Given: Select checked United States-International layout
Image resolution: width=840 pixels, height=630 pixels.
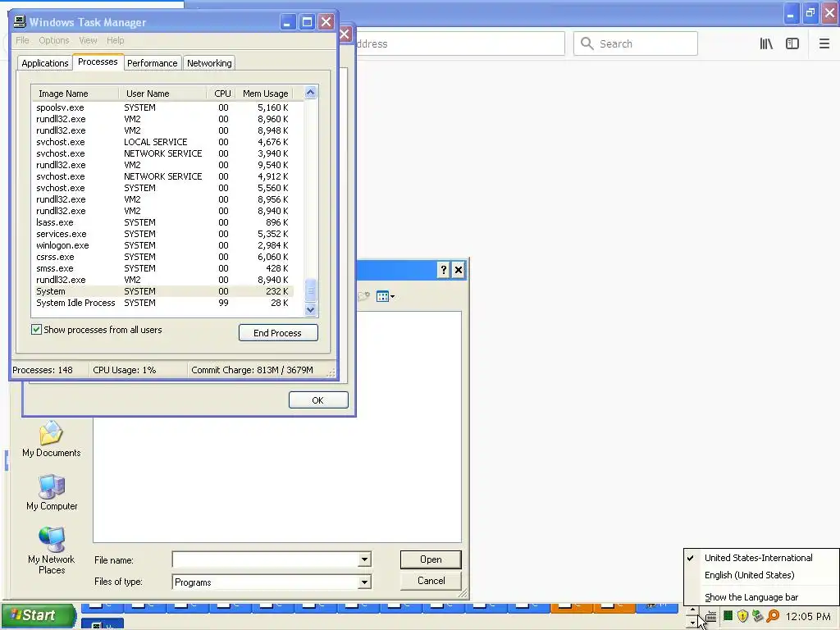Looking at the screenshot, I should 758,558.
